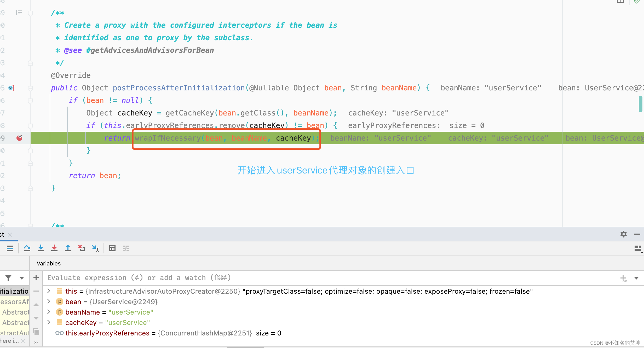Open Evaluate Expression calculator icon
The height and width of the screenshot is (348, 644).
(x=112, y=248)
